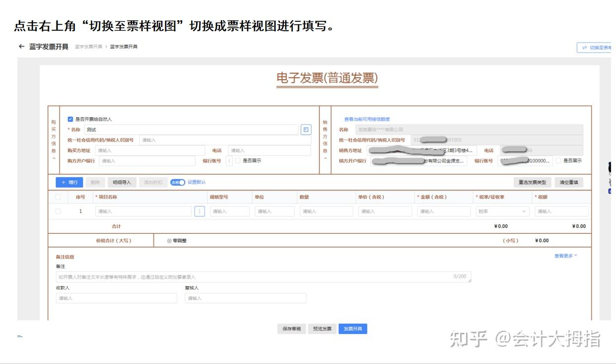
Task: Click the 销方开户银行 field
Action: click(419, 161)
